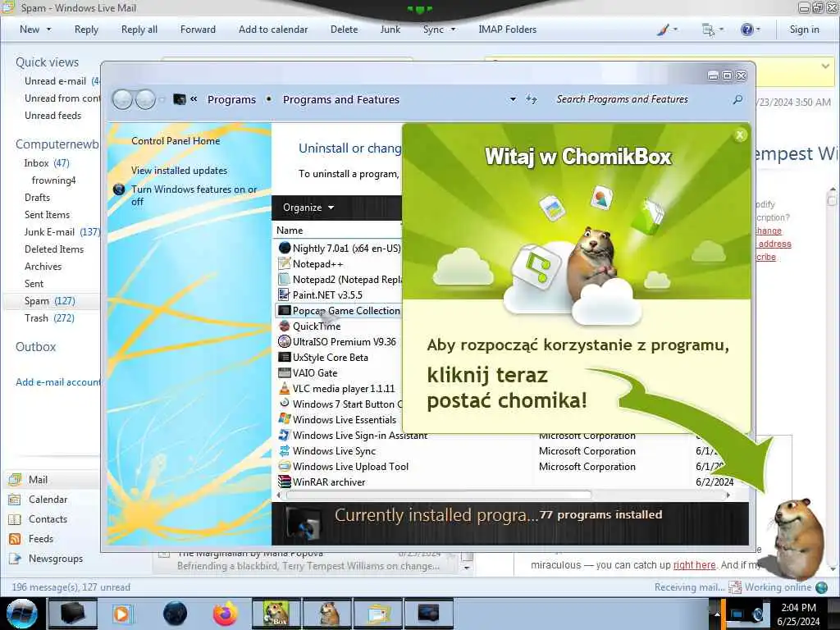Click the Name column header

coord(290,231)
